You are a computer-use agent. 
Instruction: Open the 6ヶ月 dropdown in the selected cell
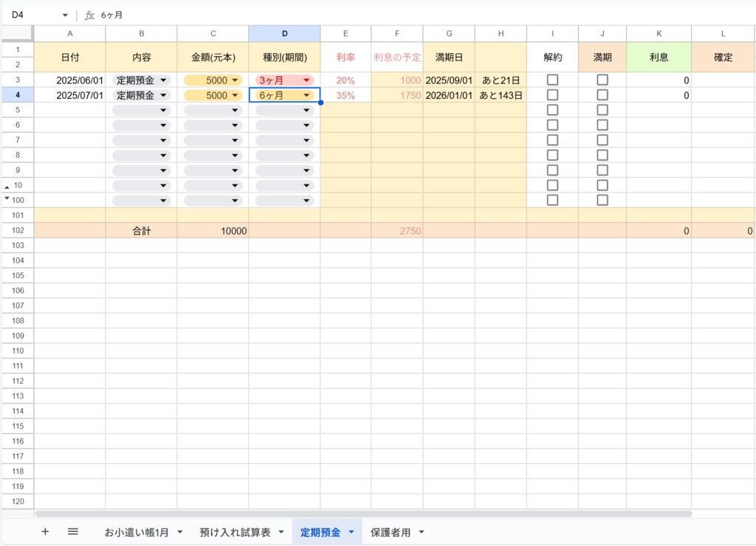point(306,94)
